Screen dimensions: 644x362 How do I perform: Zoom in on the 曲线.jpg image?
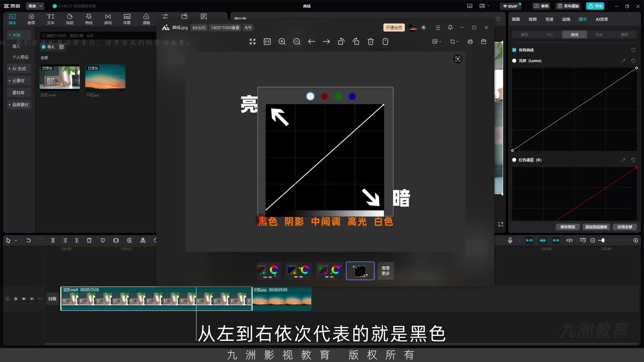point(282,42)
